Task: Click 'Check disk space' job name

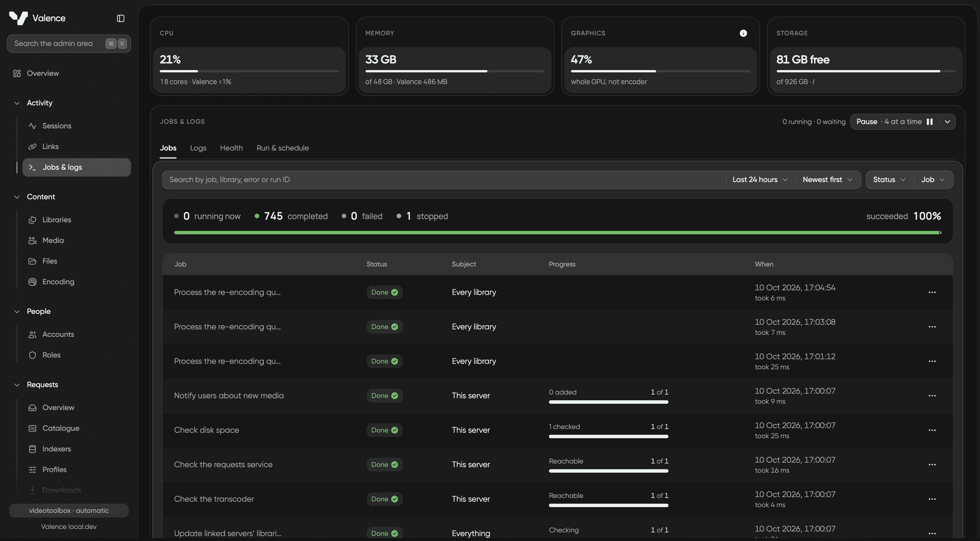Action: pyautogui.click(x=206, y=430)
